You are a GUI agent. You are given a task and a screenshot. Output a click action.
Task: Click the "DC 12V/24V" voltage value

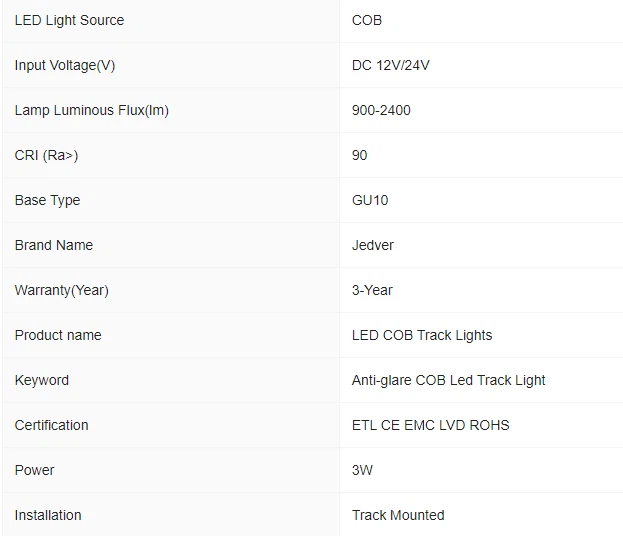point(391,65)
